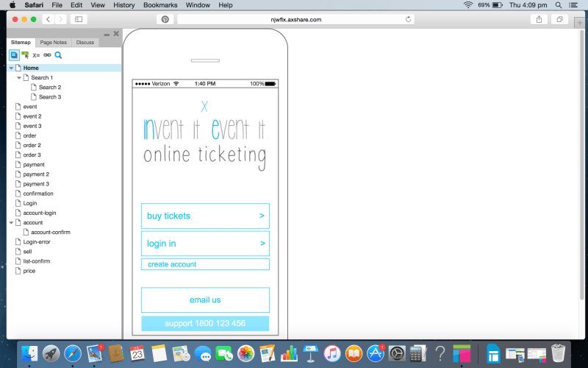Screen dimensions: 588x368
Task: Switch to the Page Notes tab
Action: point(53,43)
